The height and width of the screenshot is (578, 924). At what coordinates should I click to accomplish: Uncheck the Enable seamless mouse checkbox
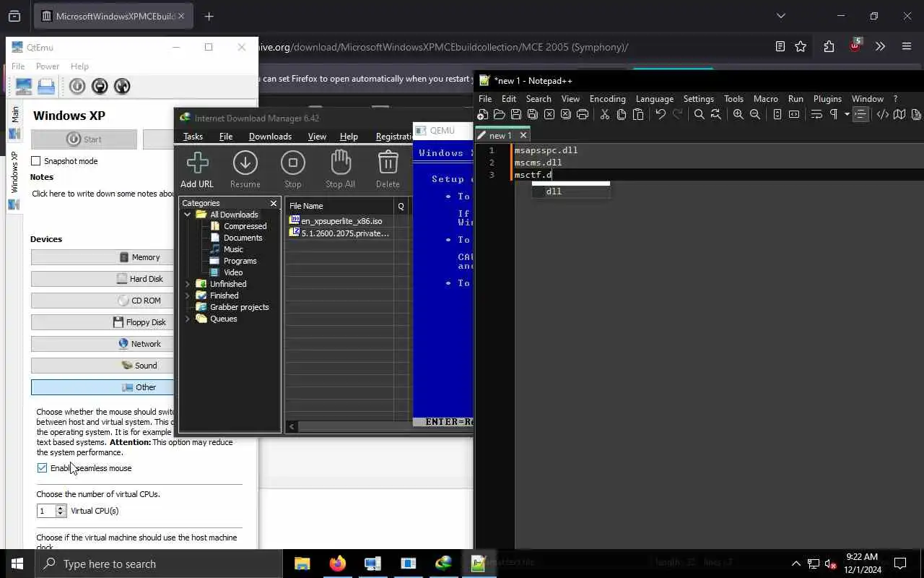click(42, 468)
